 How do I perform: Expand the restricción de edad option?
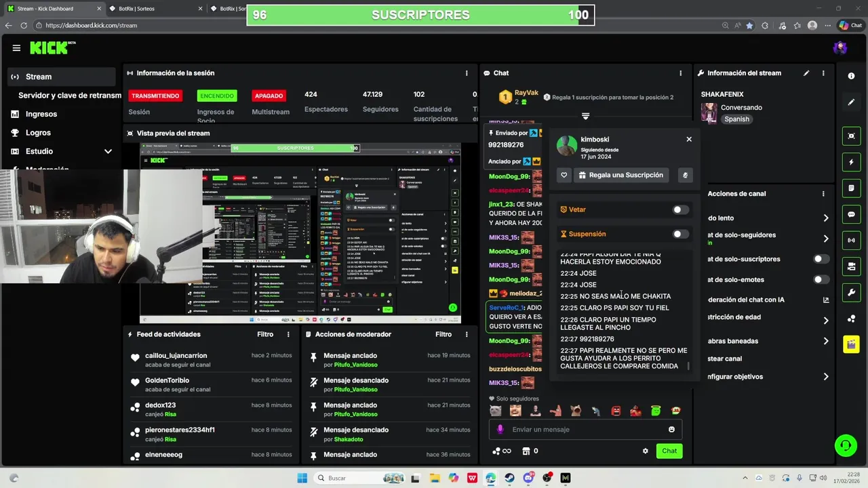pyautogui.click(x=826, y=321)
